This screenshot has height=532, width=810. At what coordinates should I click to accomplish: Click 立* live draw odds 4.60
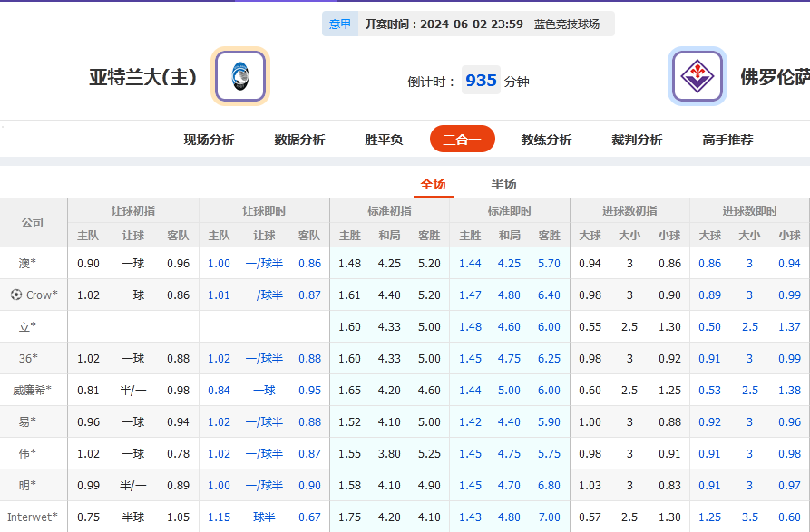pos(510,327)
